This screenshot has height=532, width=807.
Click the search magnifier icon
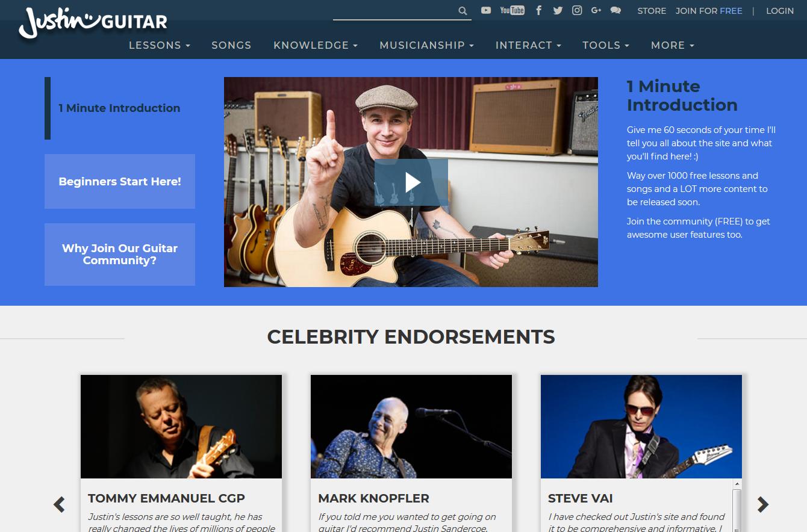[463, 11]
